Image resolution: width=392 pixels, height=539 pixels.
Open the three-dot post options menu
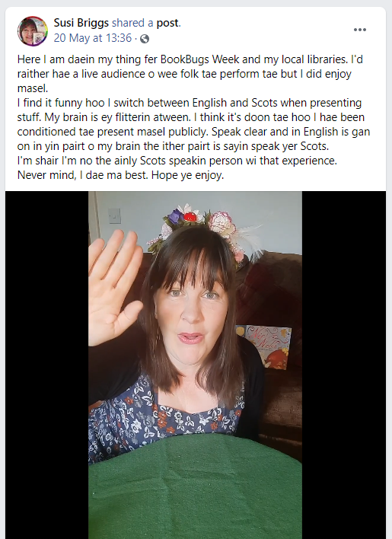[x=360, y=30]
